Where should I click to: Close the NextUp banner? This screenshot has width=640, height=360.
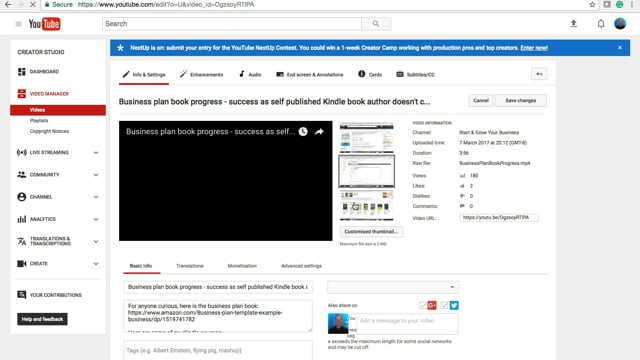[620, 48]
